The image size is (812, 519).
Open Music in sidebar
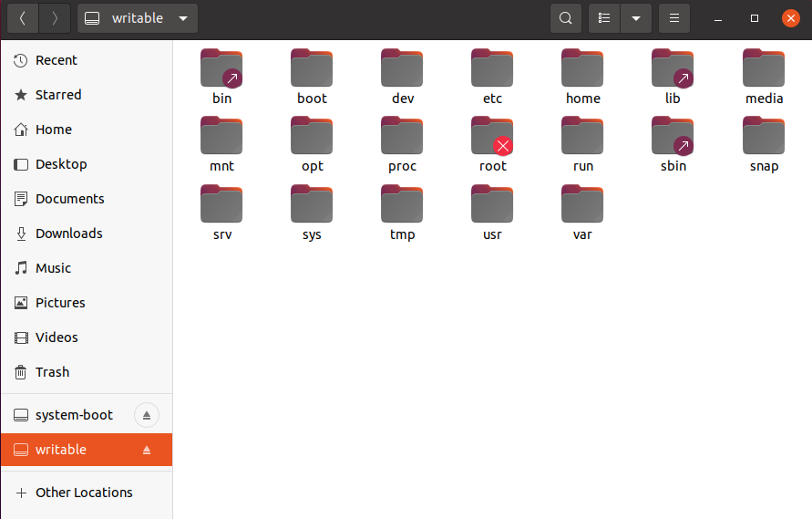[x=87, y=268]
